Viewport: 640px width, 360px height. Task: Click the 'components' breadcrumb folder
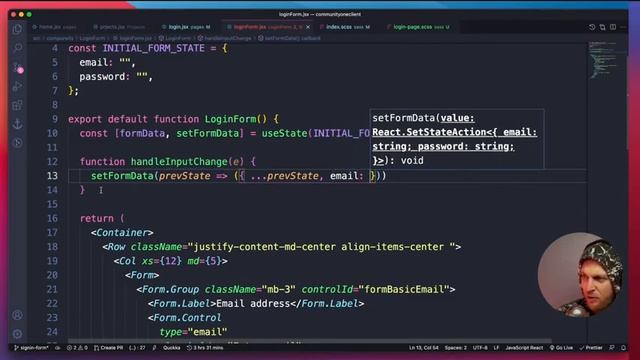click(59, 38)
